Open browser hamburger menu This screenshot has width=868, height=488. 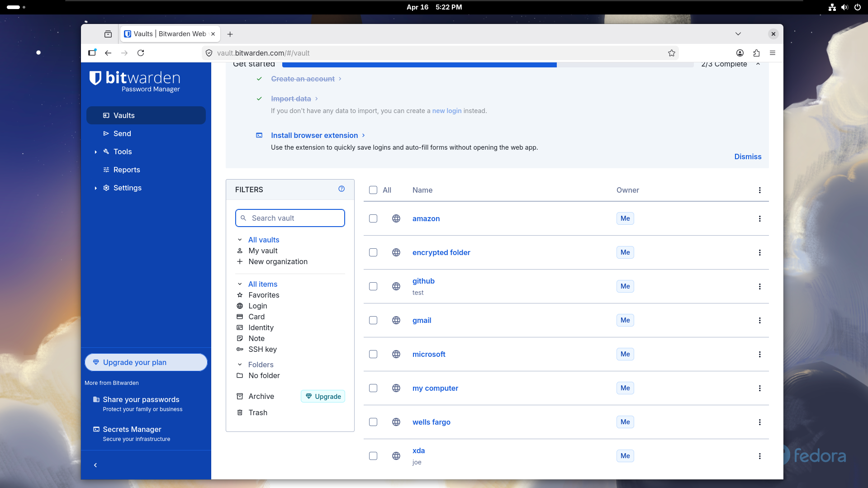tap(773, 53)
